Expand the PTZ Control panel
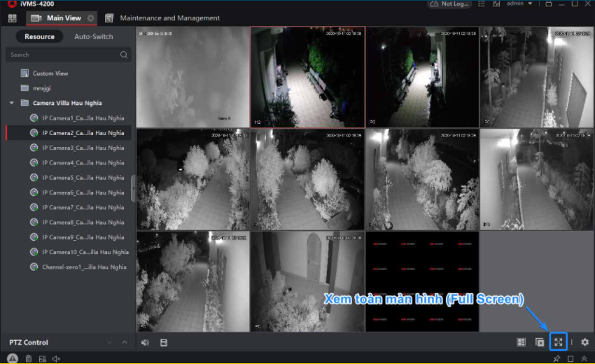The image size is (595, 364). click(x=125, y=342)
